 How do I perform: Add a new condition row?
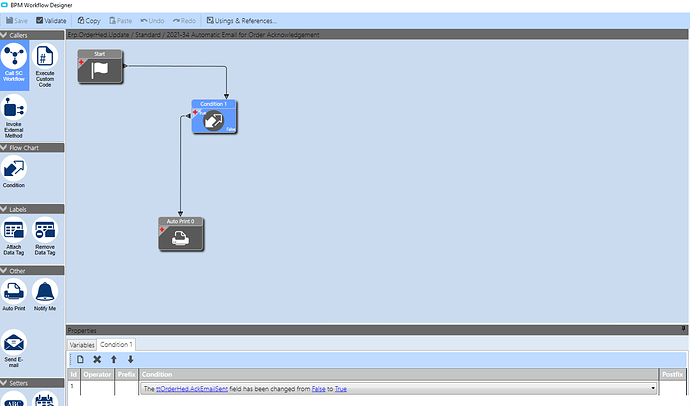80,359
